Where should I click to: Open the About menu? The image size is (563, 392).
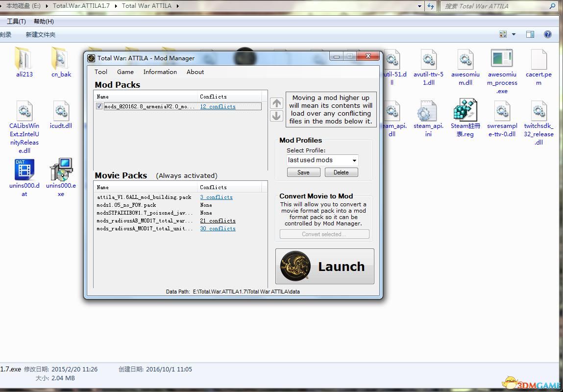195,72
